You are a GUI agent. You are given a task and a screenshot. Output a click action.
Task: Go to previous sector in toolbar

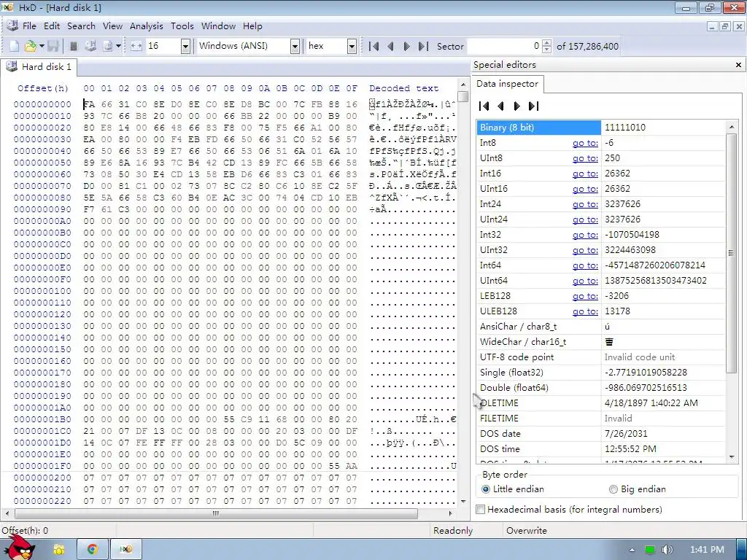pyautogui.click(x=391, y=46)
